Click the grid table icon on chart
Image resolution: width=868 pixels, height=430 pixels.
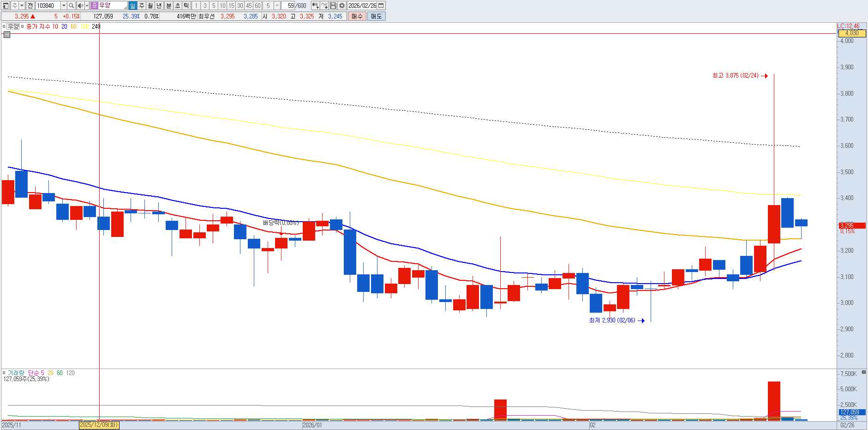coord(6,34)
